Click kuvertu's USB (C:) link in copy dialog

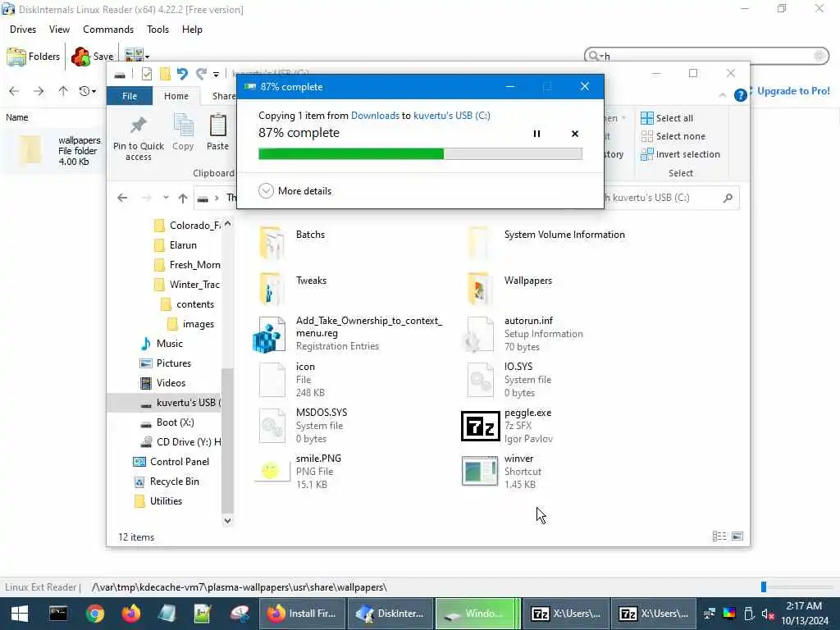coord(452,115)
